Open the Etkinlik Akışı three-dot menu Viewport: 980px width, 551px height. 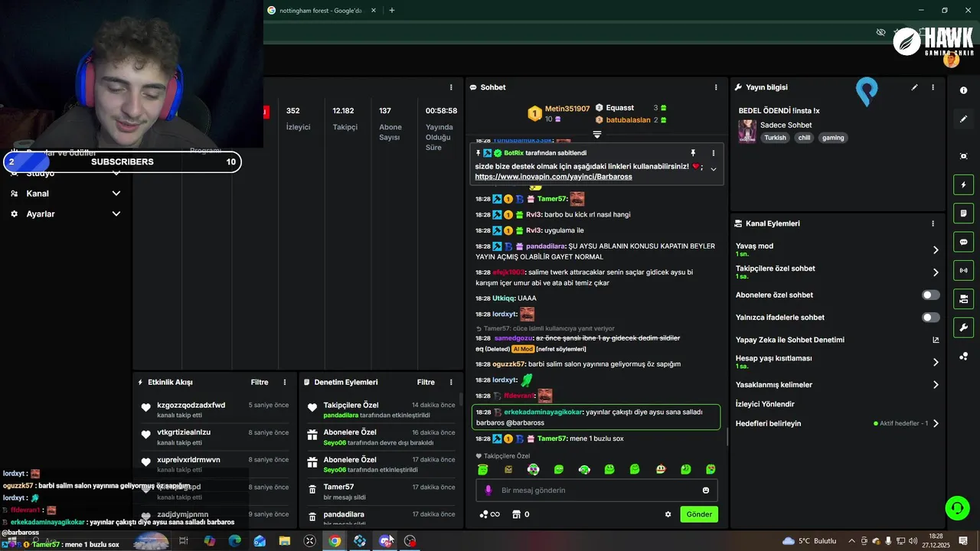pyautogui.click(x=285, y=382)
